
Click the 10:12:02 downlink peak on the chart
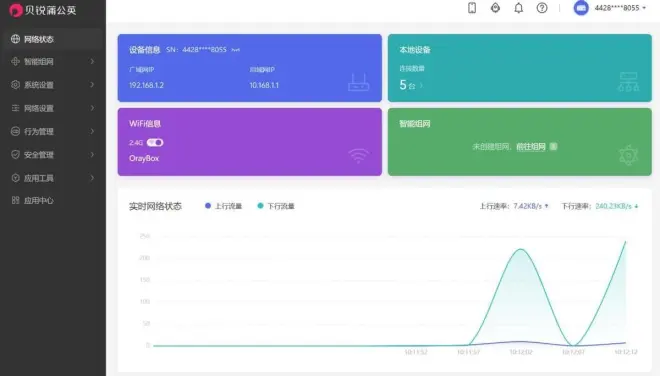click(521, 249)
